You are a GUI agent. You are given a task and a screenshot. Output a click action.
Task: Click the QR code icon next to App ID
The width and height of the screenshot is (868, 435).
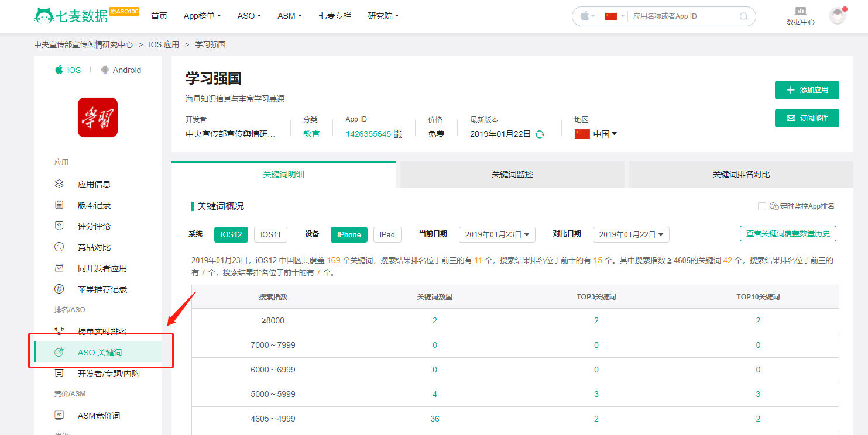tap(398, 134)
